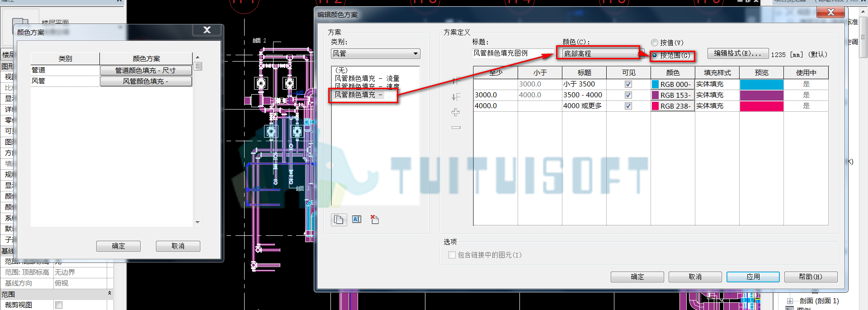868x310 pixels.
Task: Check 包含链接中的图元(I) option
Action: coord(452,255)
